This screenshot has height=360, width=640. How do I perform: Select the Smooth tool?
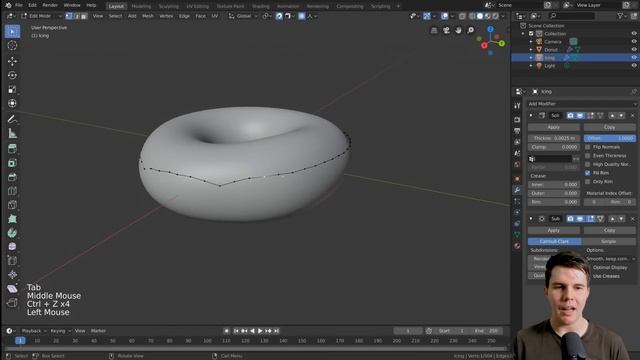coord(12,247)
